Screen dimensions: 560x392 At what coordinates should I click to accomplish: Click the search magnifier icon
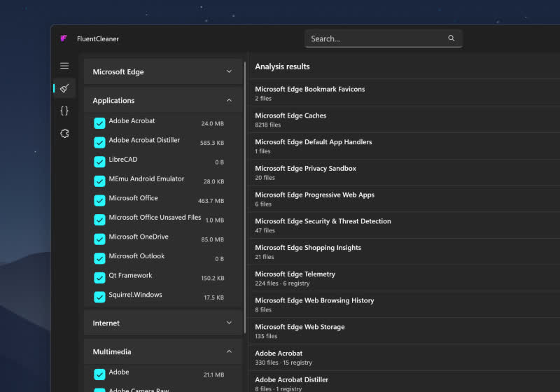451,38
